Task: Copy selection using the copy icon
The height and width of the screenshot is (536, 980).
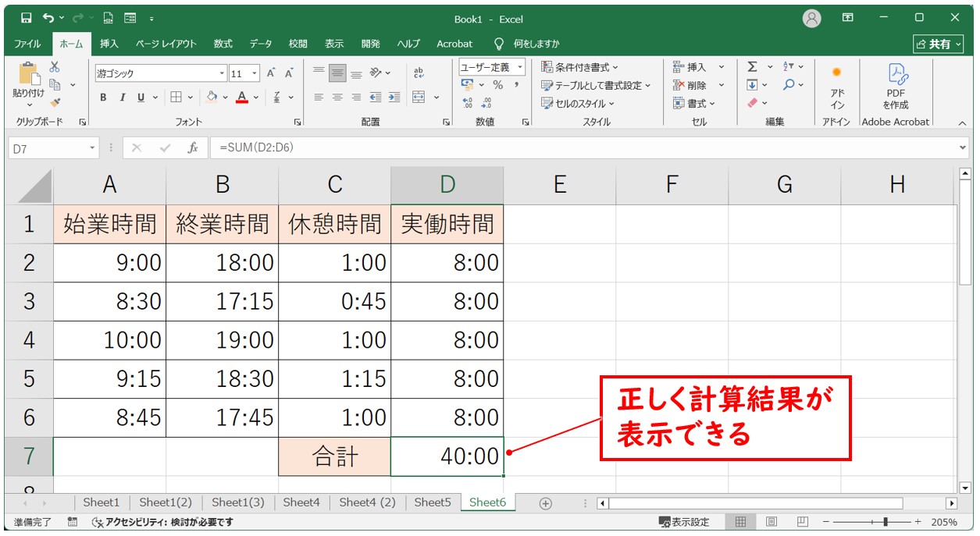Action: (x=55, y=84)
